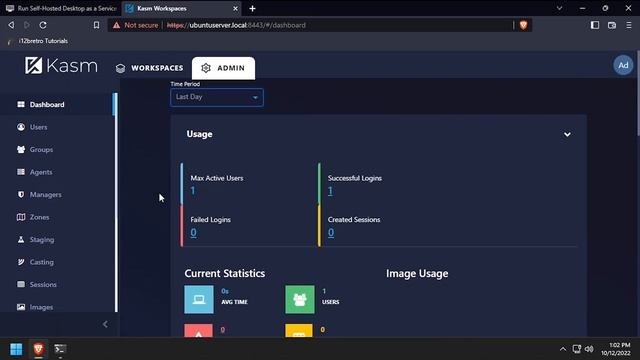This screenshot has height=360, width=640.
Task: Select Managers in the sidebar
Action: (x=57, y=194)
